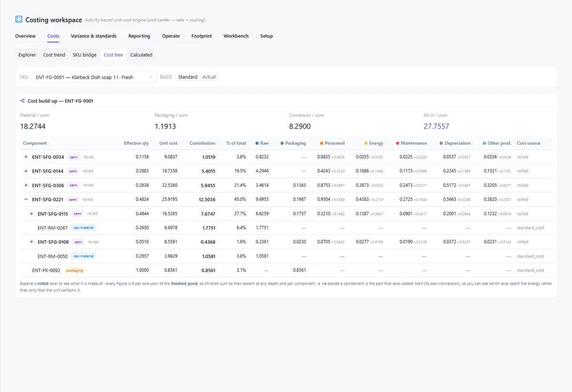This screenshot has height=392, width=572.
Task: Click effective qty 0.4644 for ENT-SFG-0115
Action: 142,214
